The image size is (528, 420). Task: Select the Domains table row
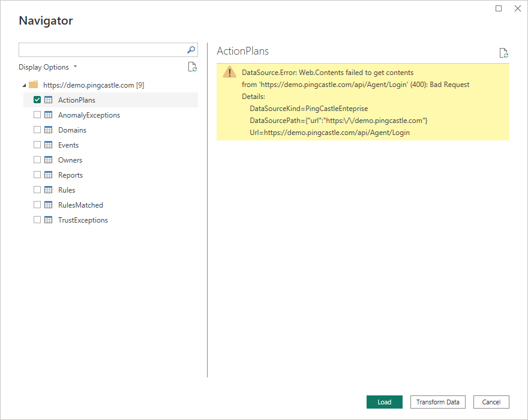point(110,130)
